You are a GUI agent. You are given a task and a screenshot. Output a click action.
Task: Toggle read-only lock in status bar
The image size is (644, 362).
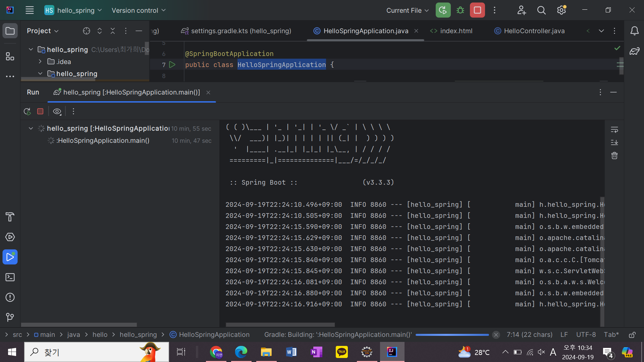pos(632,335)
